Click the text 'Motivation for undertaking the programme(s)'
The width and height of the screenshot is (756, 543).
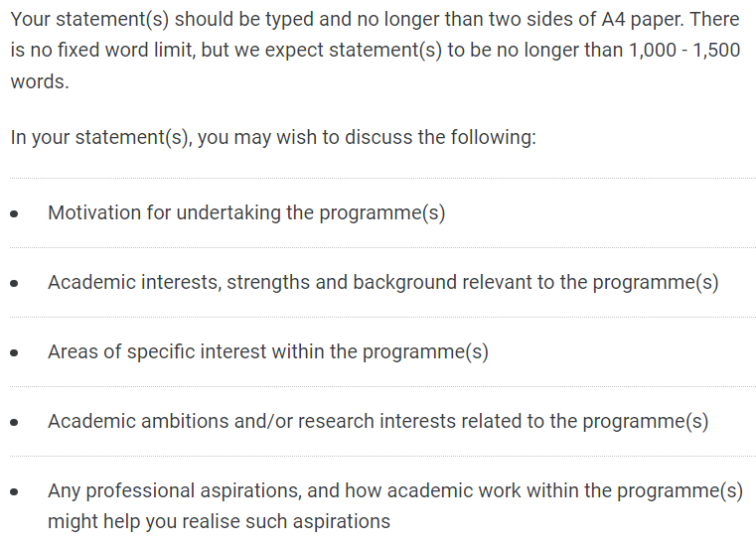click(x=246, y=212)
